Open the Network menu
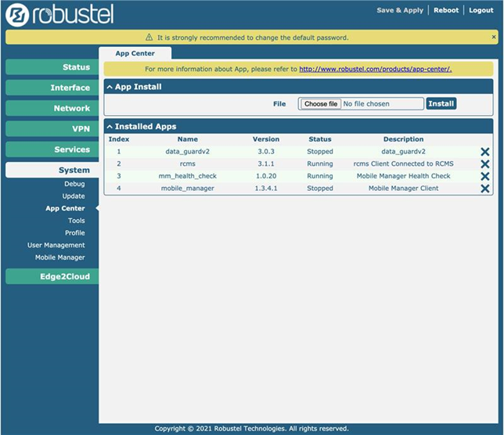Viewport: 504px width, 435px height. (x=52, y=108)
